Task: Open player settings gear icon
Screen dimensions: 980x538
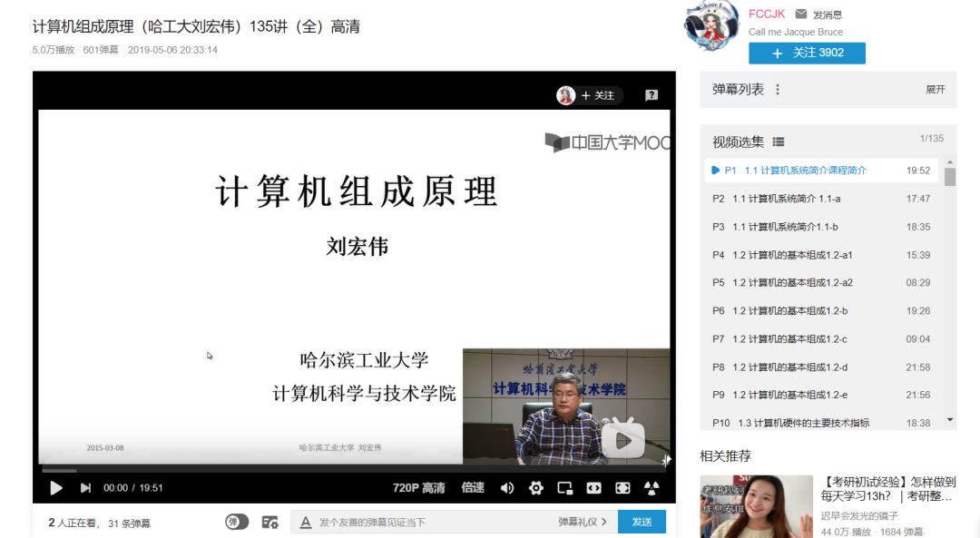Action: coord(535,488)
